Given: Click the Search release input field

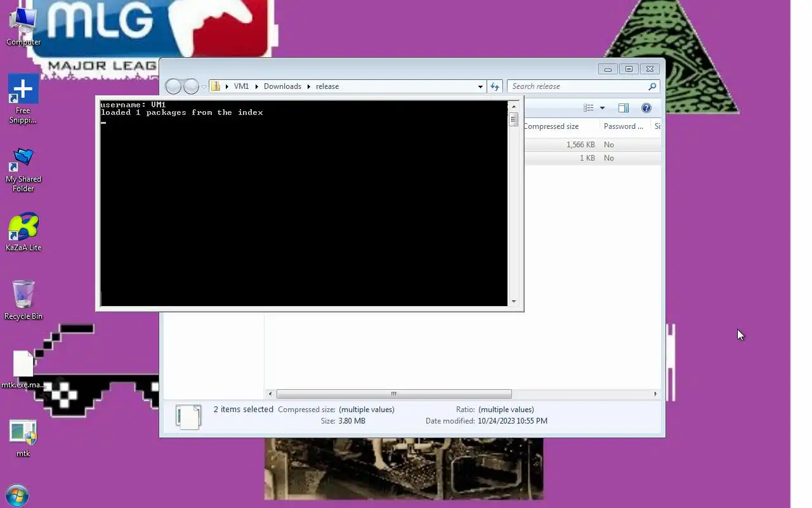Looking at the screenshot, I should pos(577,86).
